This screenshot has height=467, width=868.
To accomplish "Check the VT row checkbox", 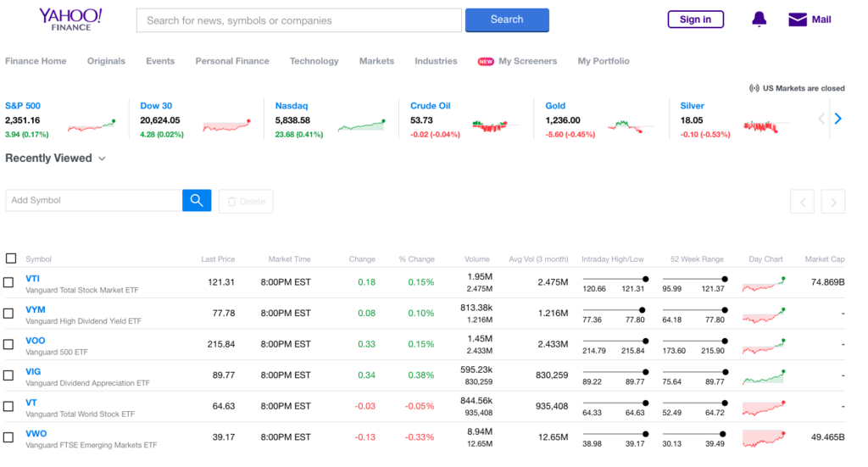I will coord(8,406).
